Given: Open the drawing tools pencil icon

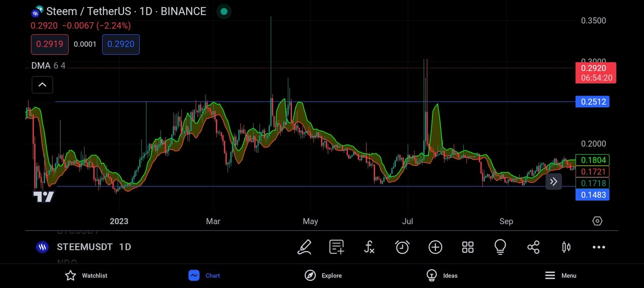Looking at the screenshot, I should coord(304,247).
